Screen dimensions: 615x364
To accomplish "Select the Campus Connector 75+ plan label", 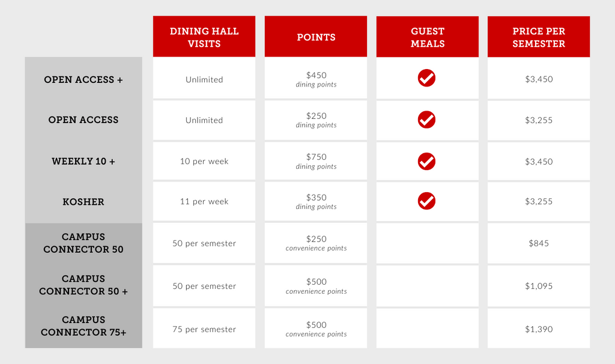I will tap(83, 326).
